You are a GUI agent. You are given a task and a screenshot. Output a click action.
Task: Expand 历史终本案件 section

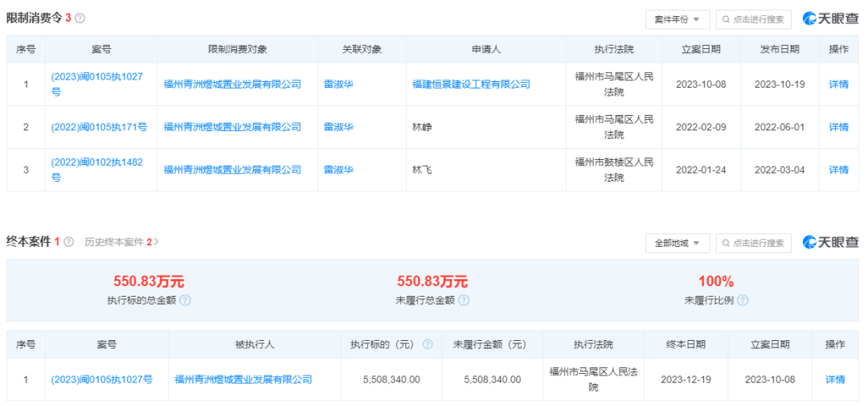coord(121,242)
